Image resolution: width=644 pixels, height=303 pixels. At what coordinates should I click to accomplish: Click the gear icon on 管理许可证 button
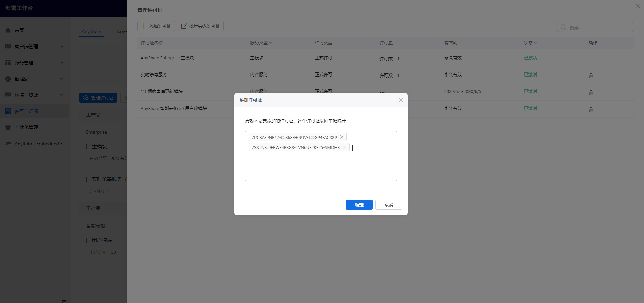(x=86, y=98)
